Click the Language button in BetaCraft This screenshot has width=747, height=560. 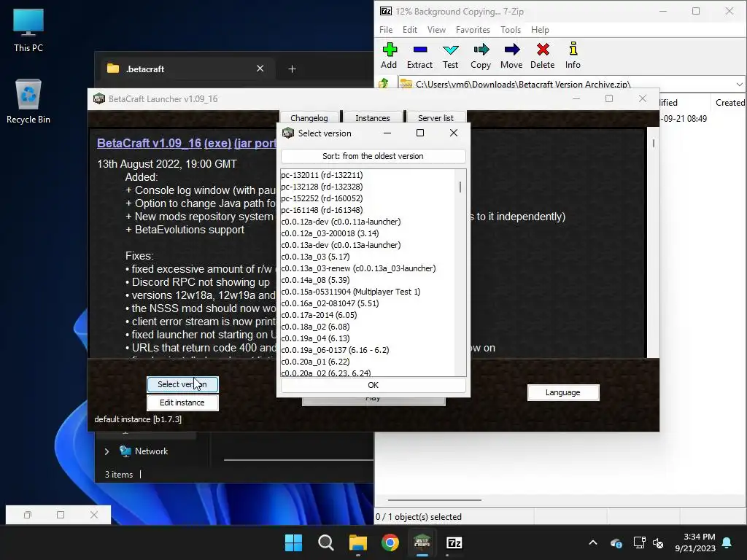pos(562,392)
